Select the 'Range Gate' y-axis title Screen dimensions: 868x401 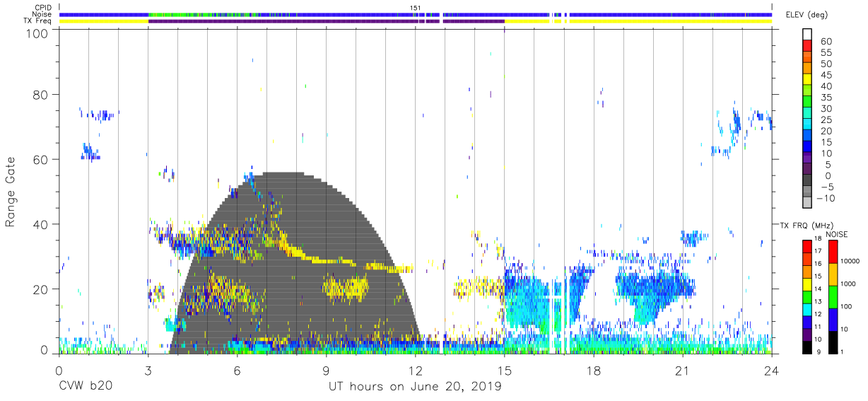[11, 191]
